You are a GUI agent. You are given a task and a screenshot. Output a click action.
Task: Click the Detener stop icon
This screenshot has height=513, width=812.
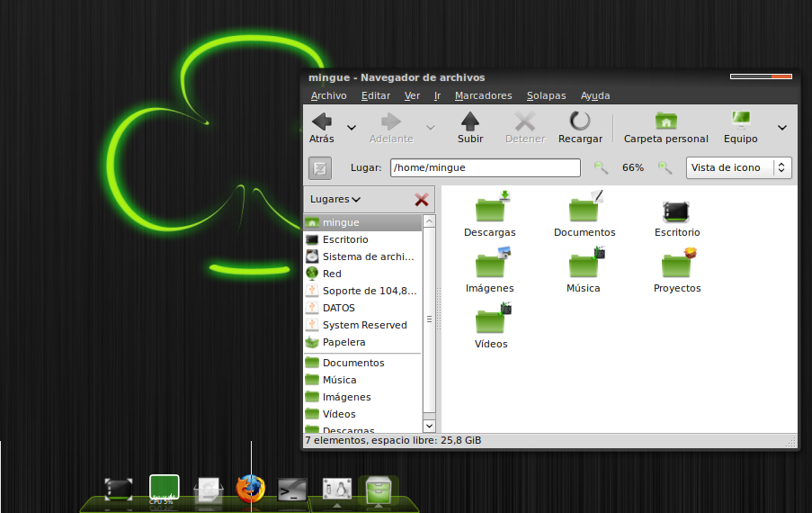coord(525,128)
